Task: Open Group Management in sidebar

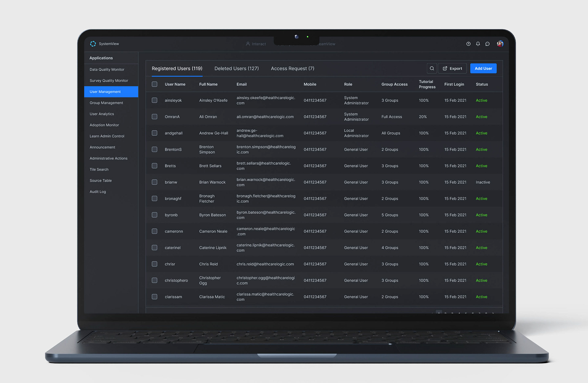Action: [111, 103]
